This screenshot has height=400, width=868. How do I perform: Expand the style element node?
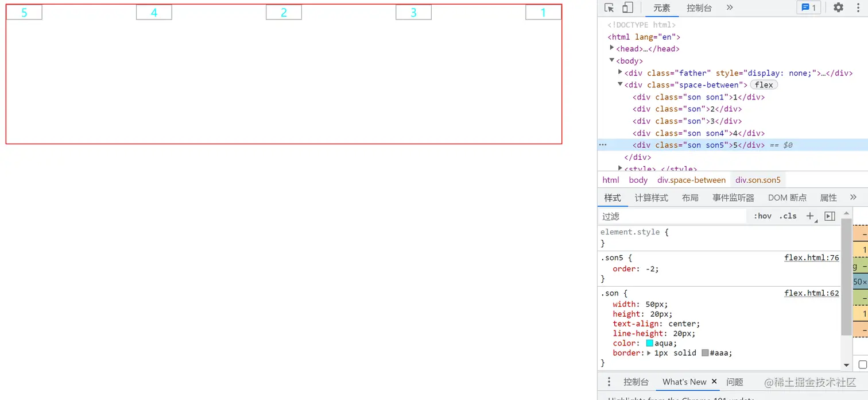[x=620, y=168]
